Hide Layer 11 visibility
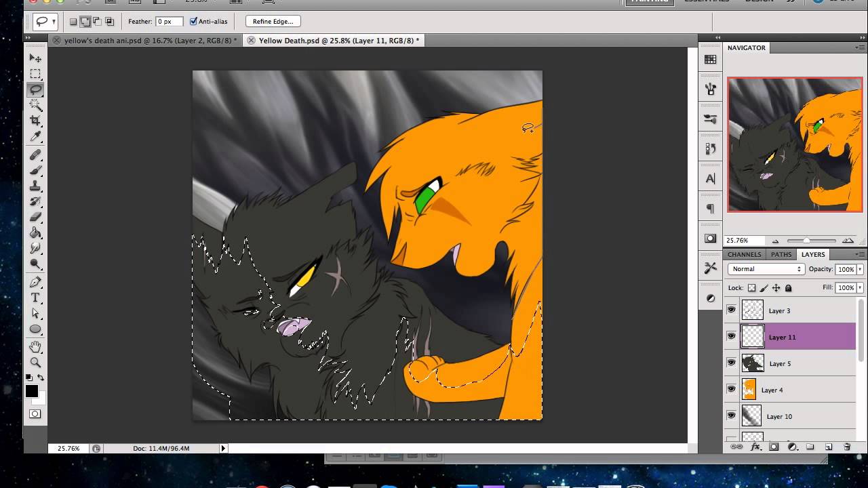 [731, 337]
